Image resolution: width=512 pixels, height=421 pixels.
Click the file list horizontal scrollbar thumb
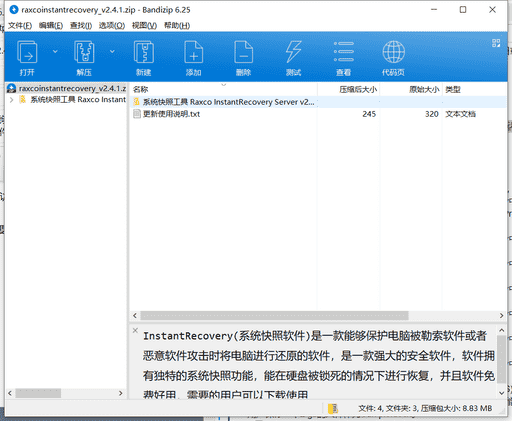click(274, 315)
